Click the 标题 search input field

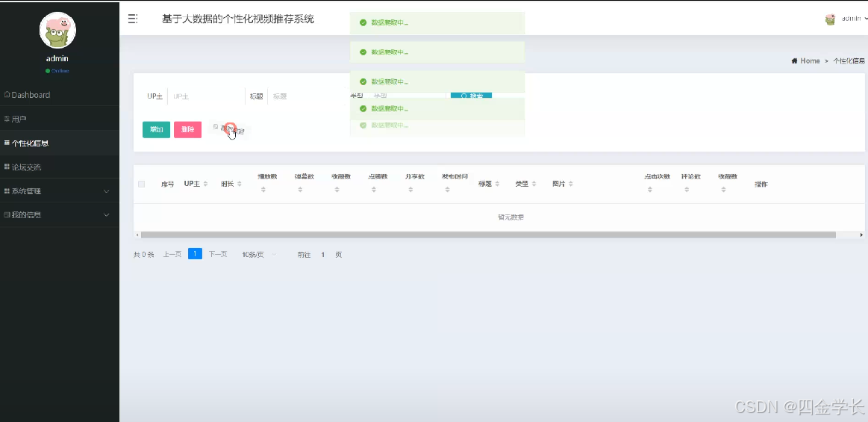pos(305,96)
